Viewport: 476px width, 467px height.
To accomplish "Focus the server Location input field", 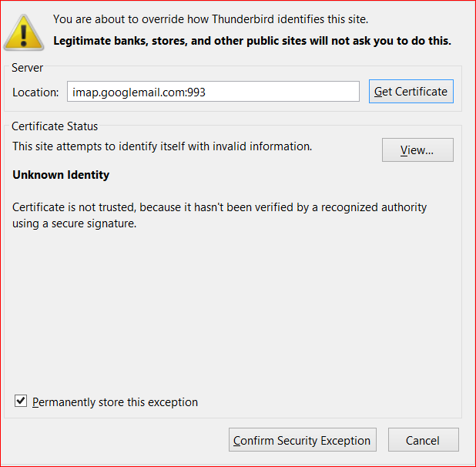I will [213, 92].
